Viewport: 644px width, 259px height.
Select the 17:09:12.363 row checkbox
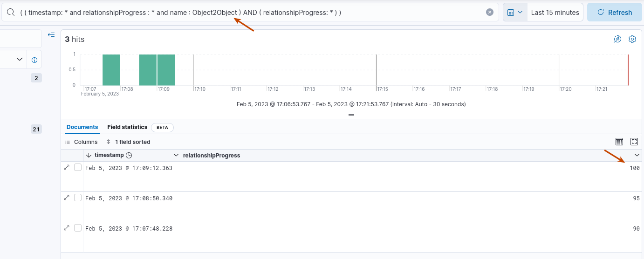pos(78,167)
